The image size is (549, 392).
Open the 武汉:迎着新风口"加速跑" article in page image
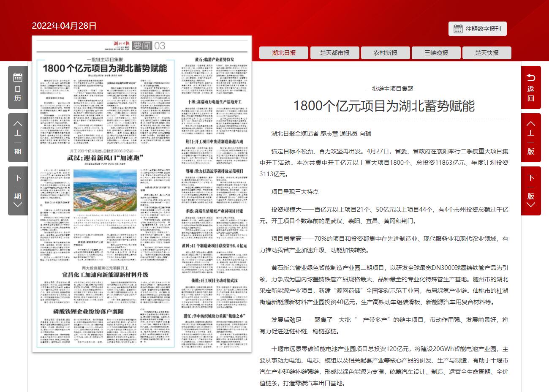(104, 158)
